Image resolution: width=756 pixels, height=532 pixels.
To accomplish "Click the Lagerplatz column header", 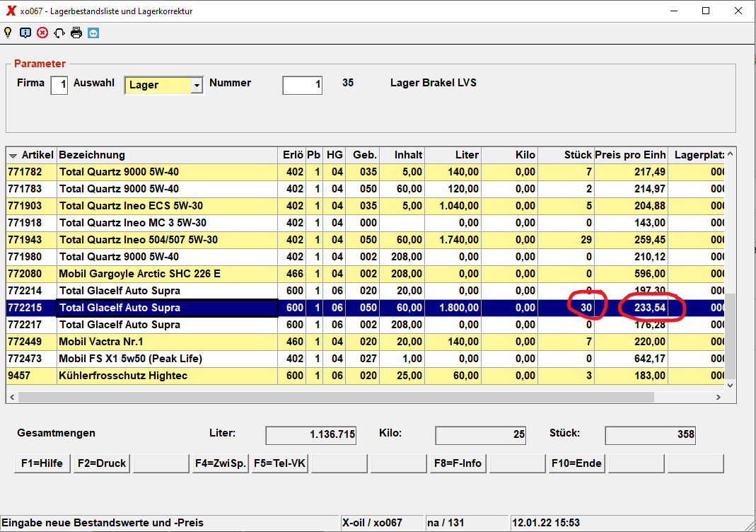I will tap(696, 155).
